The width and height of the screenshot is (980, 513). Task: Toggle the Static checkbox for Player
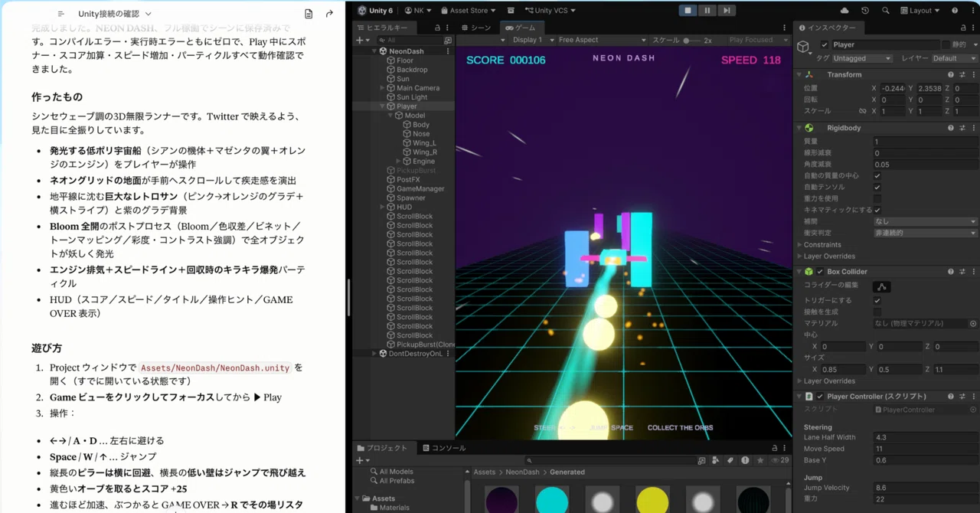(946, 45)
